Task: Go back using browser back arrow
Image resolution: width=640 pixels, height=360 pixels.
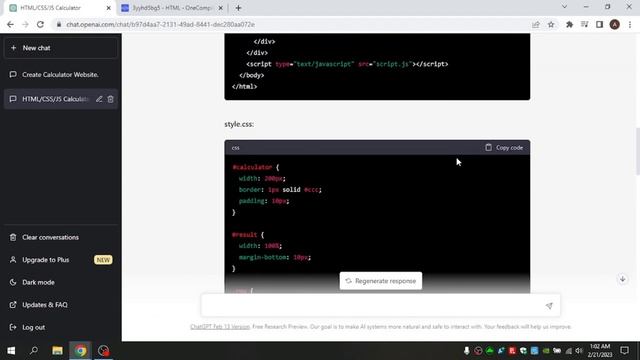Action: point(10,24)
